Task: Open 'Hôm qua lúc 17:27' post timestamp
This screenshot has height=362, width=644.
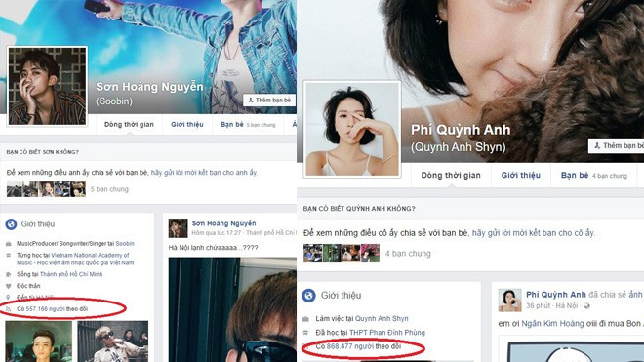Action: (217, 233)
